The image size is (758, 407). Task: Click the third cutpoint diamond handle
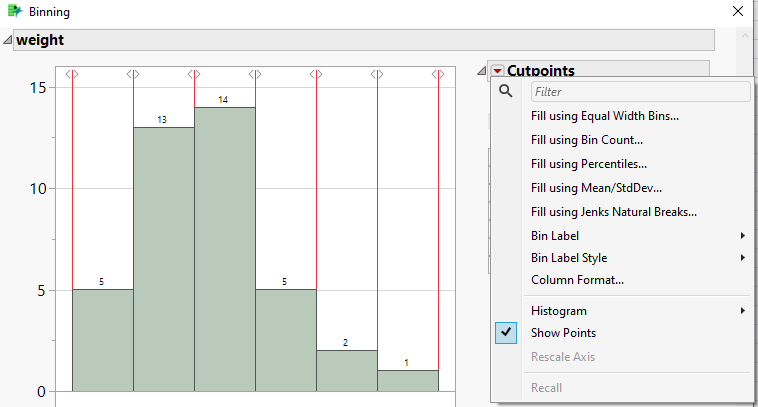[194, 75]
